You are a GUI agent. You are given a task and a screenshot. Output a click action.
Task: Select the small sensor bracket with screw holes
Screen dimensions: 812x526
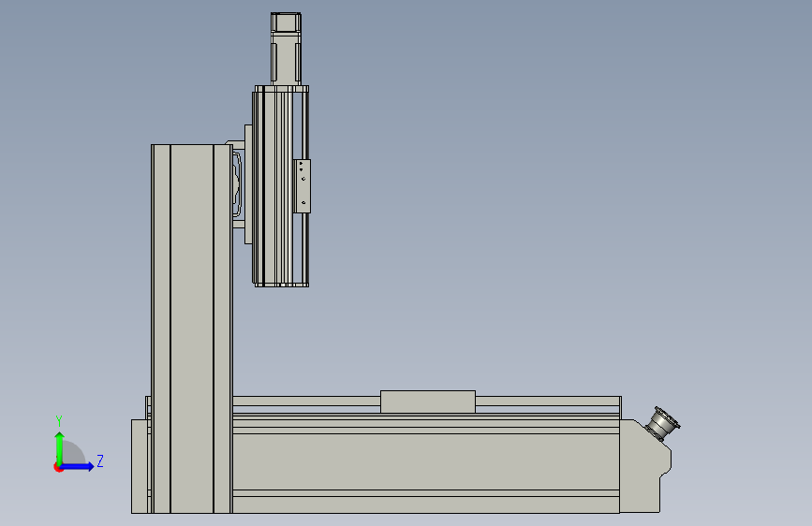coord(302,186)
